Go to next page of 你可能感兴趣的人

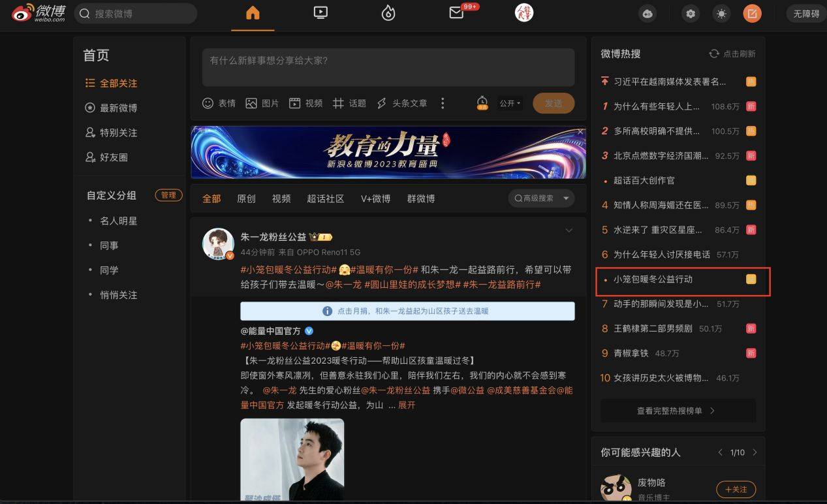coord(755,452)
